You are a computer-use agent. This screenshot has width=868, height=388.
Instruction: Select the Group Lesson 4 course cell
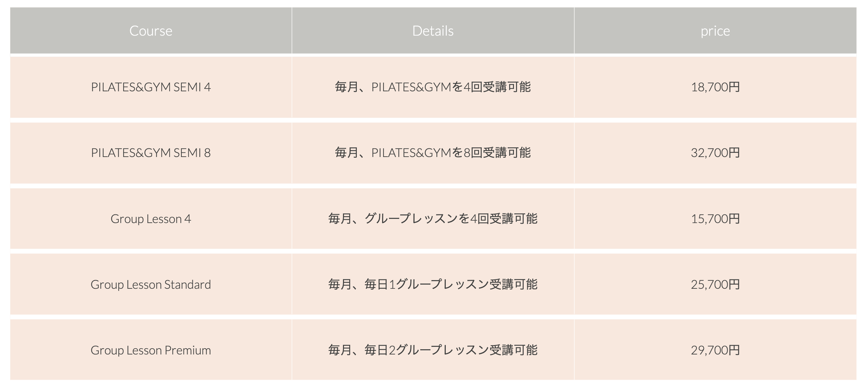pos(151,219)
